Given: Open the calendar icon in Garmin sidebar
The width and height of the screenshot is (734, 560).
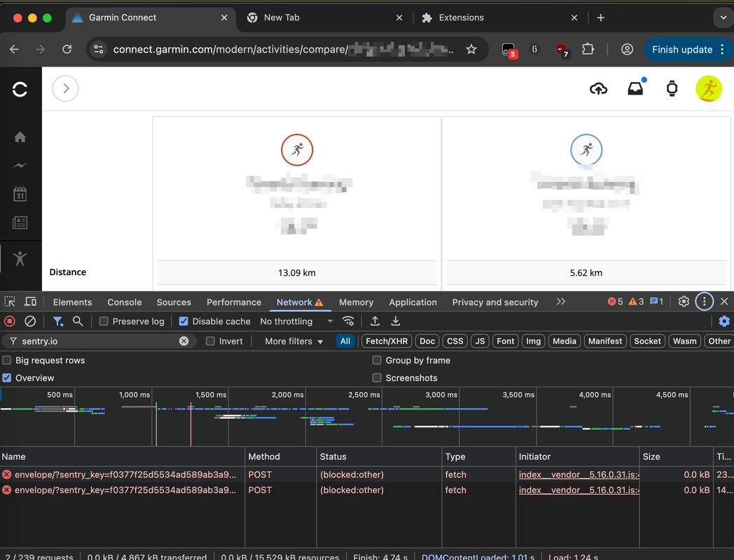Looking at the screenshot, I should (x=20, y=194).
